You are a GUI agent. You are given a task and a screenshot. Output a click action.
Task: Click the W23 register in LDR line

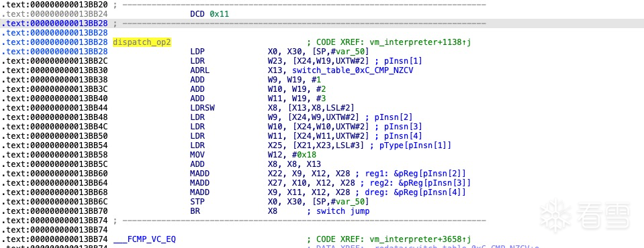coord(275,61)
